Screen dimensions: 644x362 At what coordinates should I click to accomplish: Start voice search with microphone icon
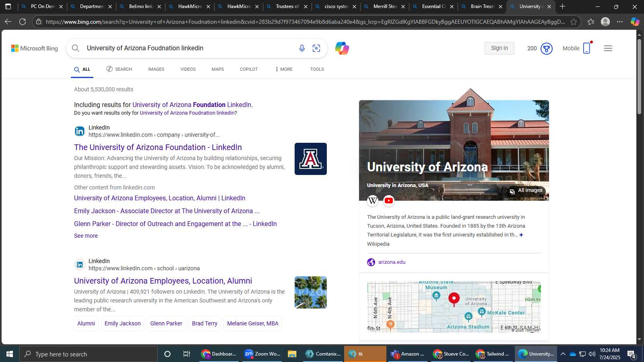coord(302,48)
